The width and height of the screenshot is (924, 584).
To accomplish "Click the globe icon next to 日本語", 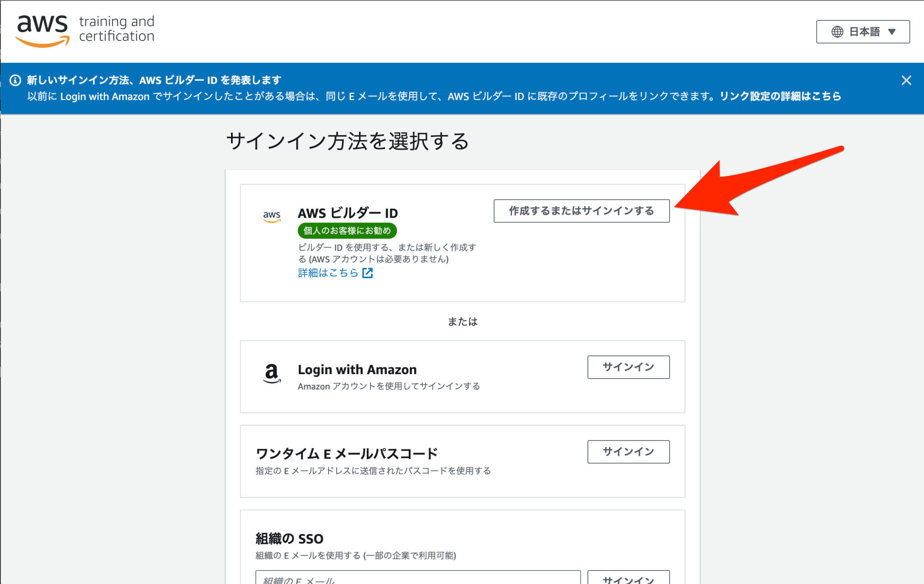I will tap(838, 32).
